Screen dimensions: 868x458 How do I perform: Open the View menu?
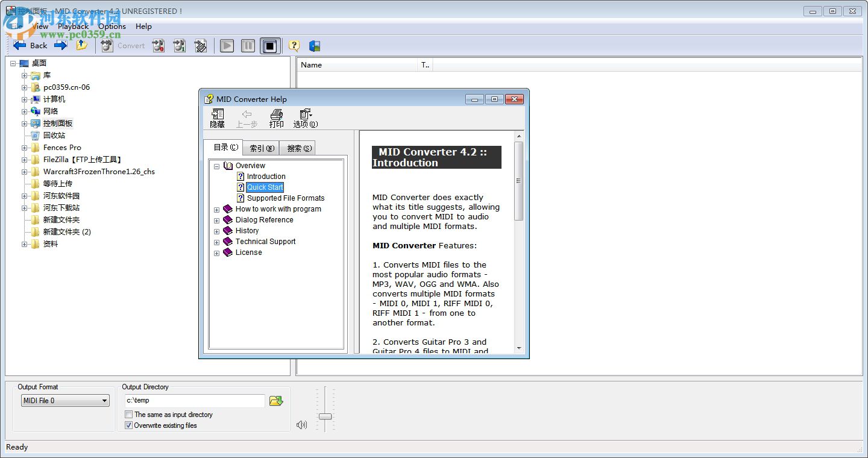pos(40,27)
